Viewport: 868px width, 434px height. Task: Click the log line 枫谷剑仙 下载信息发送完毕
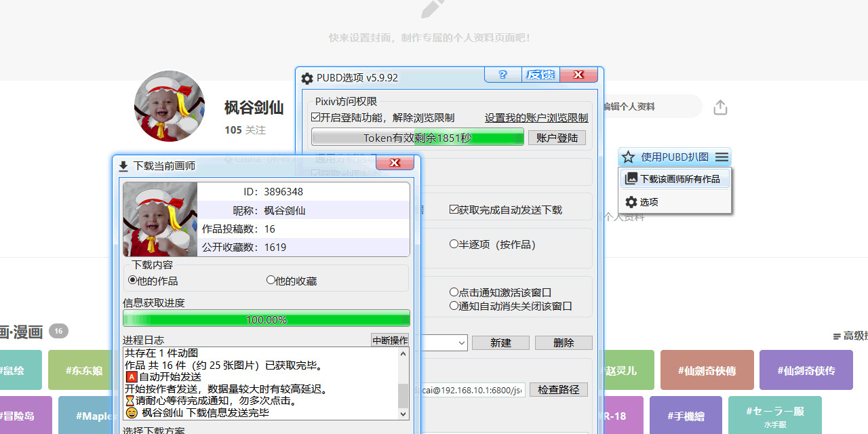pos(197,412)
